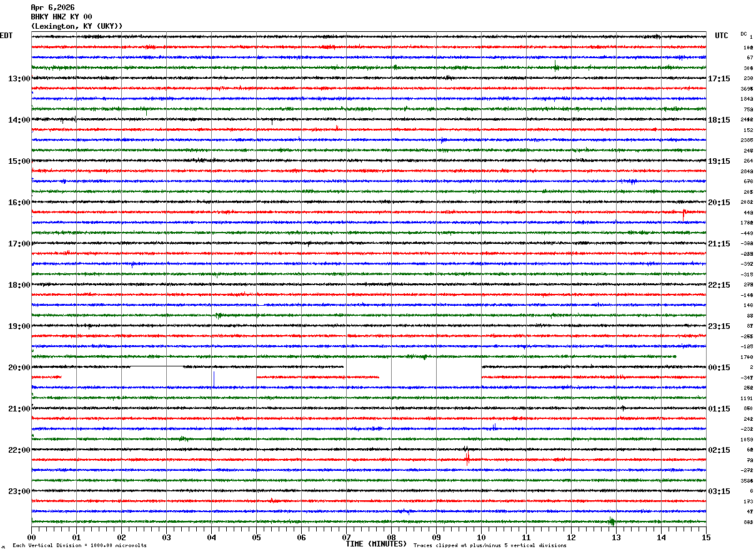
Task: Click the "TIME (MINUTES)" axis title
Action: point(376,544)
